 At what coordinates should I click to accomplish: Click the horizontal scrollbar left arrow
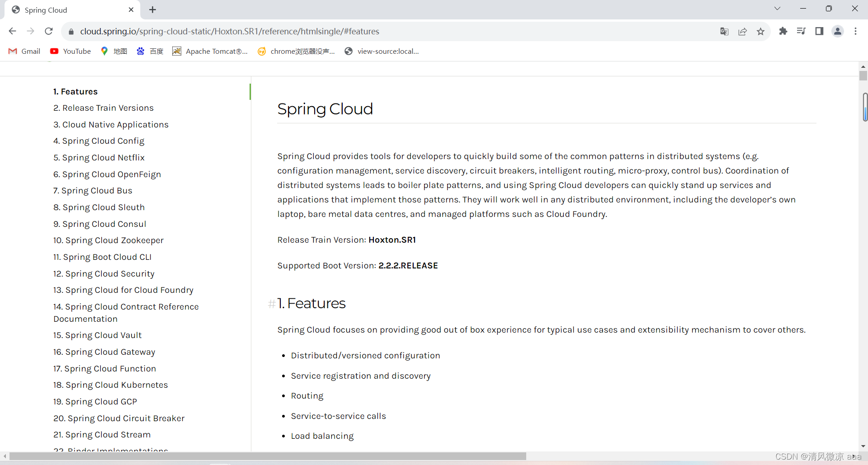pos(5,456)
